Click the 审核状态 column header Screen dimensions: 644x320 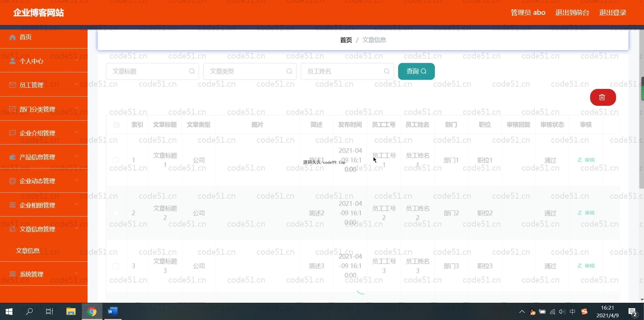pos(552,125)
